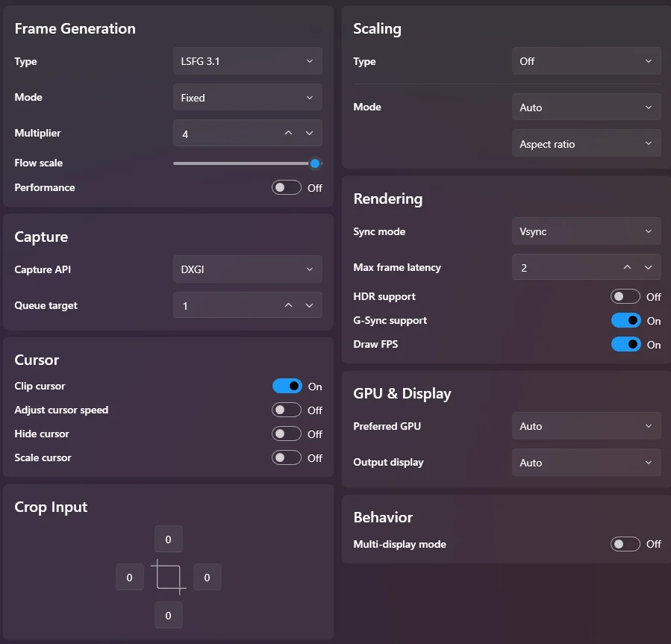
Task: Click the Queue target up arrow
Action: 289,305
